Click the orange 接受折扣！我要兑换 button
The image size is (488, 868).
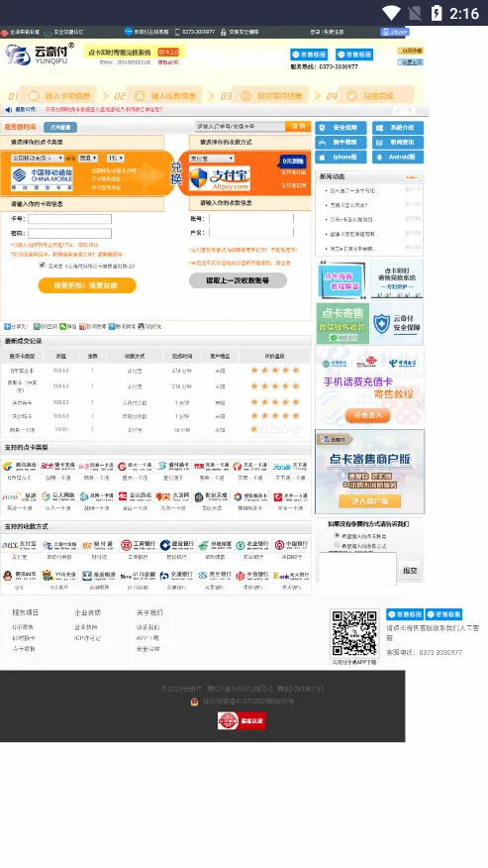87,285
